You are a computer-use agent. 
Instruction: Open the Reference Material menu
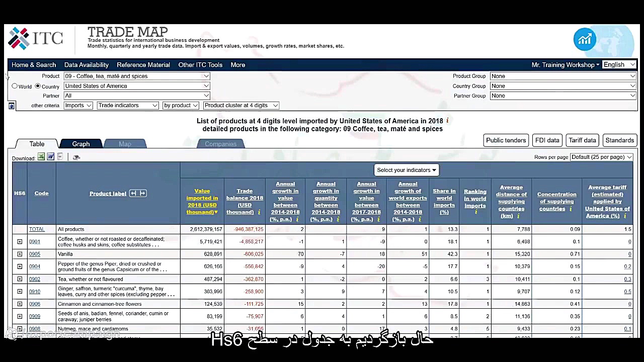[143, 65]
